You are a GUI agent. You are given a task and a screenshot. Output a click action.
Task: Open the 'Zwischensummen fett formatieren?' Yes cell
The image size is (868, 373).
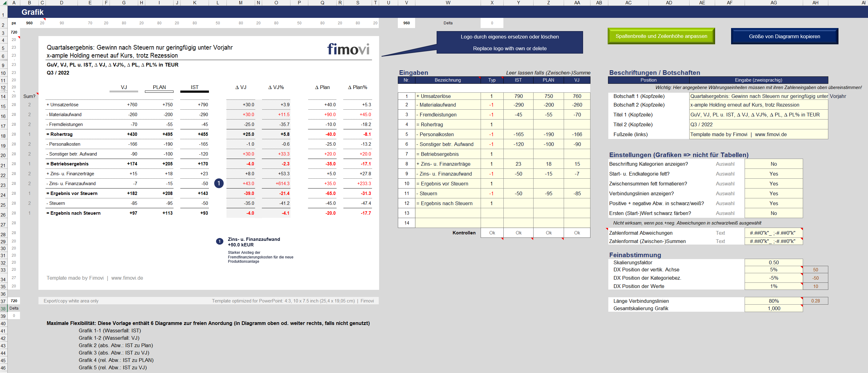(x=774, y=184)
